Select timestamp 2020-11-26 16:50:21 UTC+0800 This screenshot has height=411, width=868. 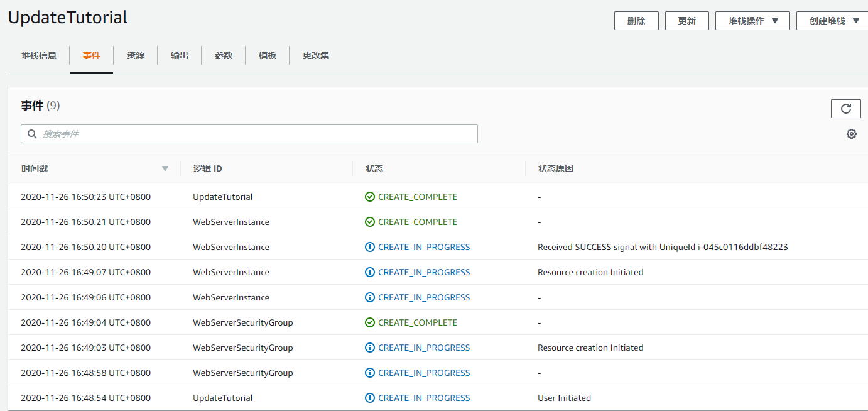pyautogui.click(x=85, y=222)
